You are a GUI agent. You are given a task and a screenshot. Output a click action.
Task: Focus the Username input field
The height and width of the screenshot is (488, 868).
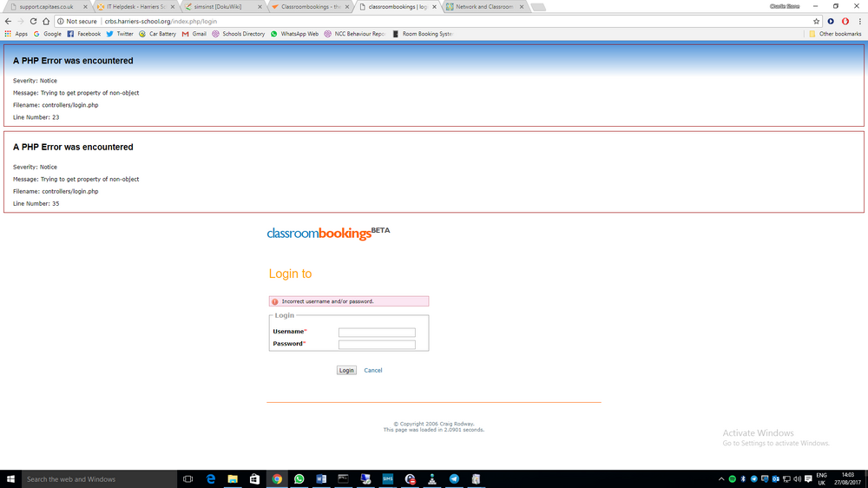pos(377,333)
